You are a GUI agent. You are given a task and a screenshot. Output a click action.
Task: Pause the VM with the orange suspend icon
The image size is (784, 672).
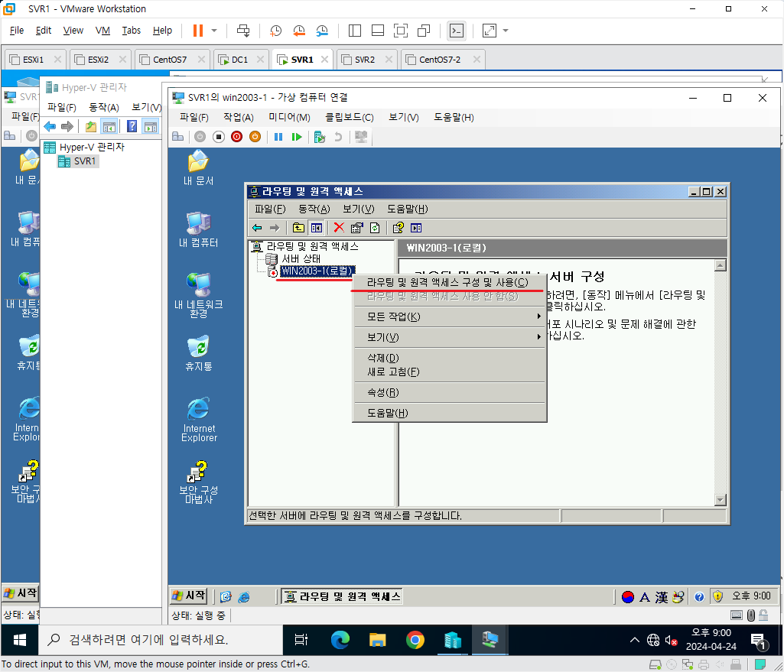tap(198, 31)
